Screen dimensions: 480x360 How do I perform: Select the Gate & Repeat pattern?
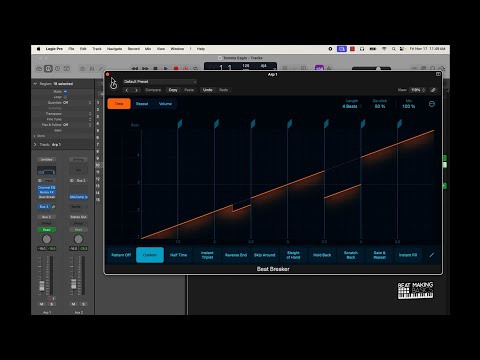379,255
